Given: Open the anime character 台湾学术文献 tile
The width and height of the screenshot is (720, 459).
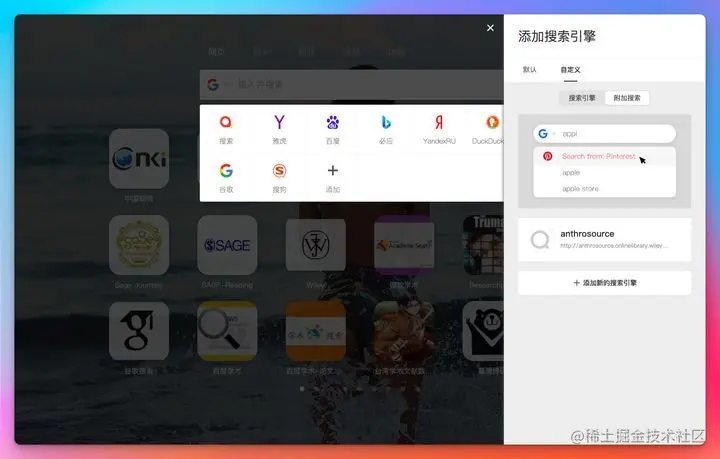Looking at the screenshot, I should (404, 331).
